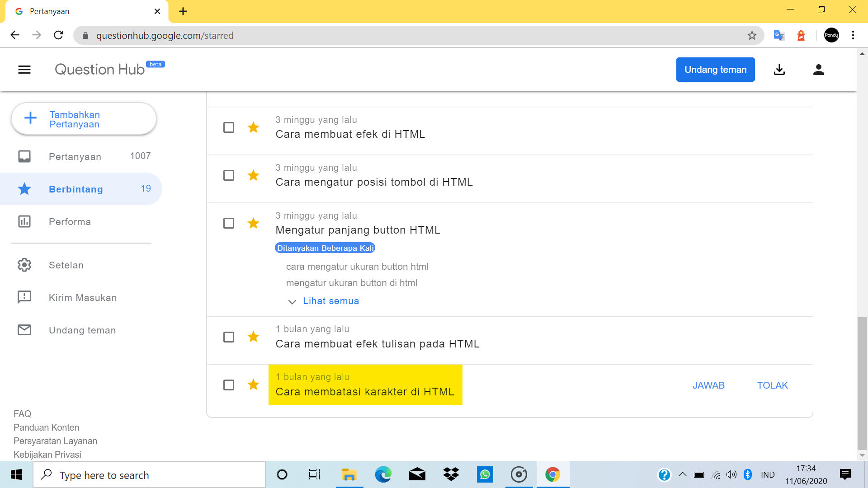This screenshot has height=488, width=868.
Task: Click the blue Undang teman button
Action: pyautogui.click(x=715, y=70)
